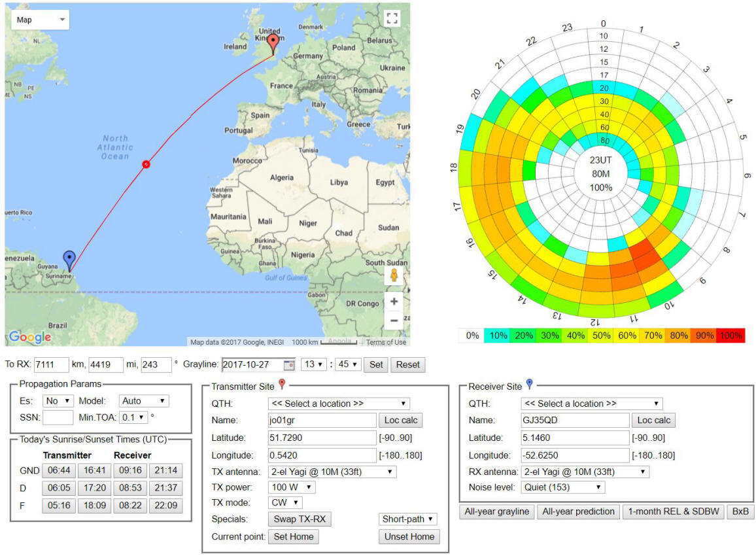This screenshot has width=756, height=556.
Task: Open transmitter QTH location dropdown
Action: pyautogui.click(x=339, y=404)
